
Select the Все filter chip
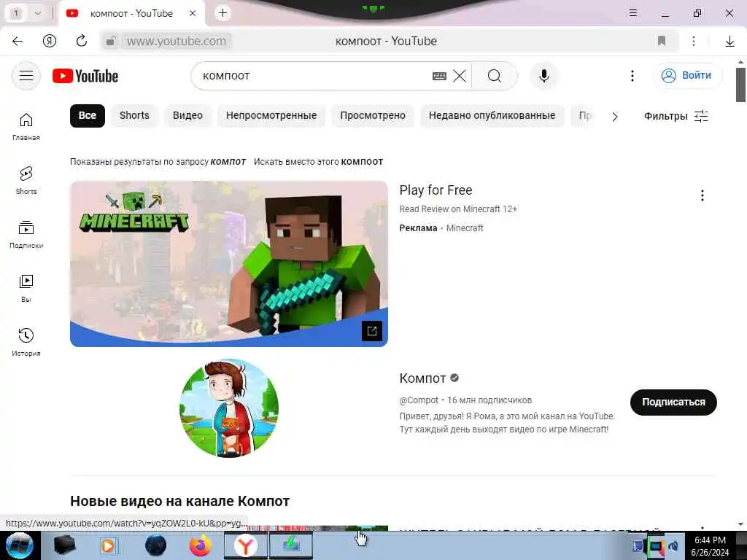(x=88, y=116)
